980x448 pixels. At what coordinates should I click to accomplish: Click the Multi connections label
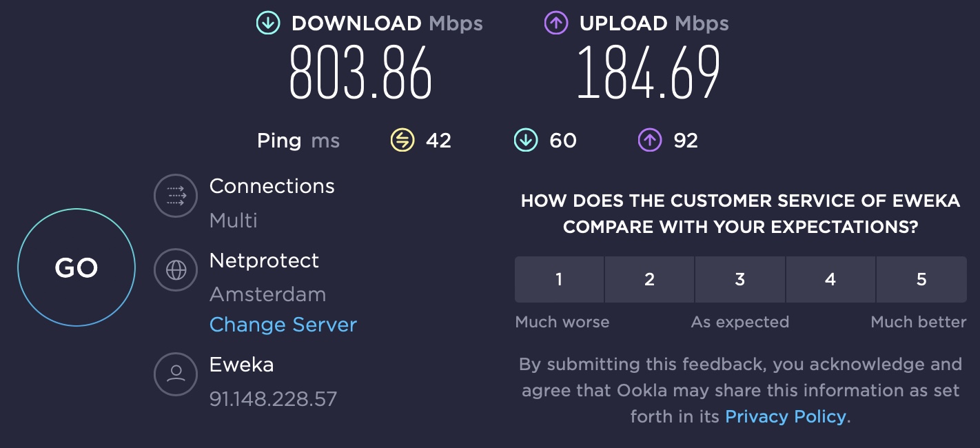coord(234,221)
